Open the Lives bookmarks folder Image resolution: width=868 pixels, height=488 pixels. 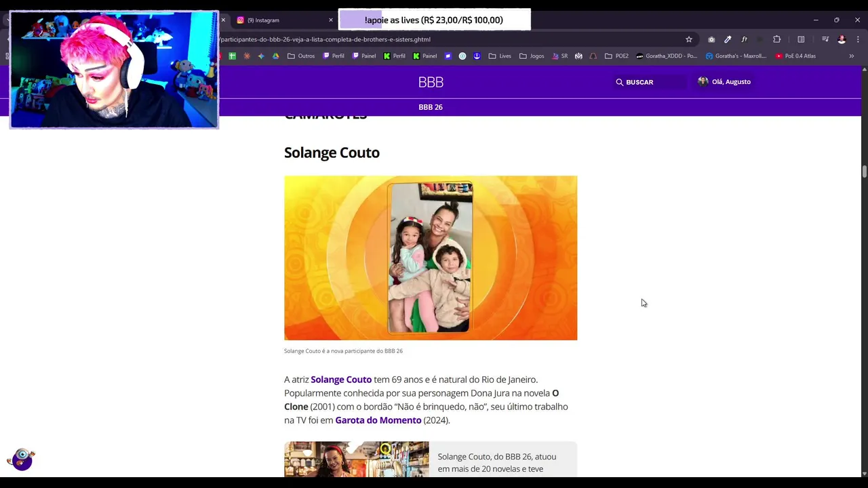[500, 56]
